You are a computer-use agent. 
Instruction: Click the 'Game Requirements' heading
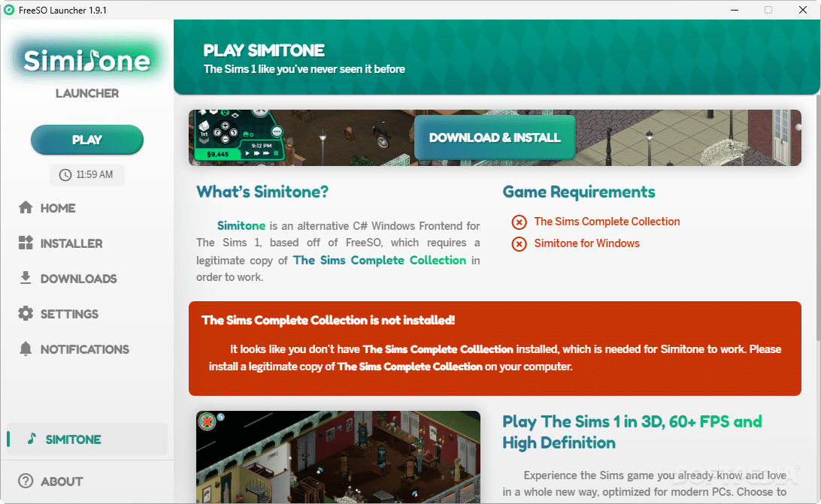[x=579, y=192]
